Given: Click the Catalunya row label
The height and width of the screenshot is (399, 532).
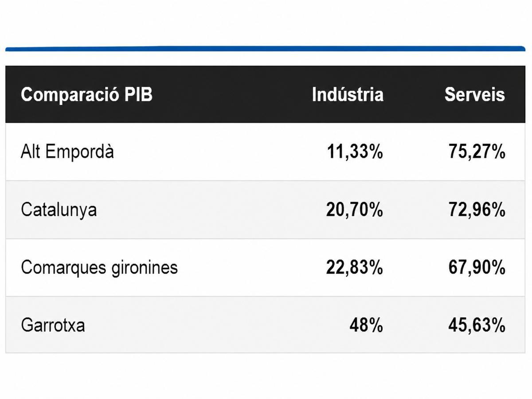Looking at the screenshot, I should point(59,210).
